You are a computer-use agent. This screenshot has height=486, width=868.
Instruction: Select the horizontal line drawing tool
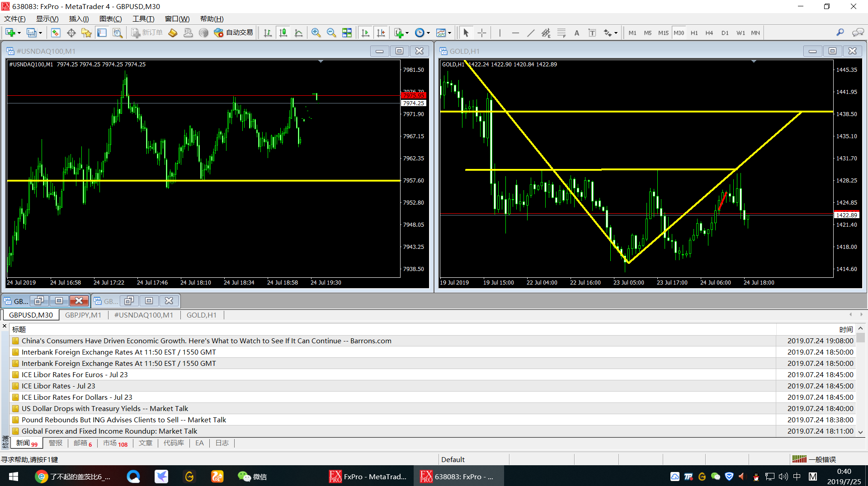tap(515, 33)
